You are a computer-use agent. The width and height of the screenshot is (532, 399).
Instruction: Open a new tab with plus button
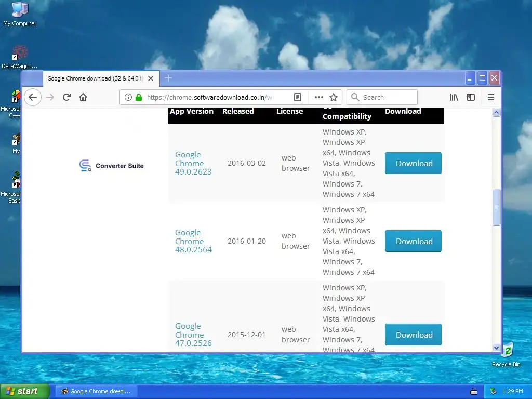[x=168, y=78]
